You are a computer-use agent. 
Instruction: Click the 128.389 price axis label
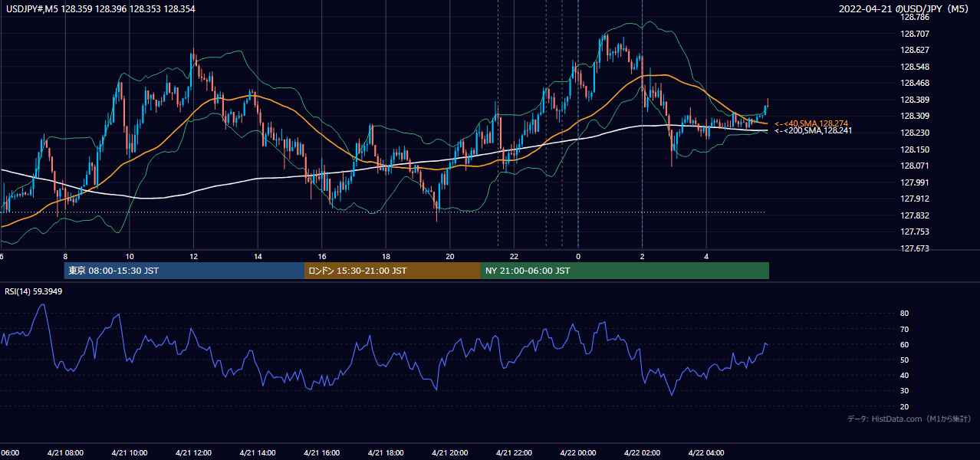click(x=915, y=100)
